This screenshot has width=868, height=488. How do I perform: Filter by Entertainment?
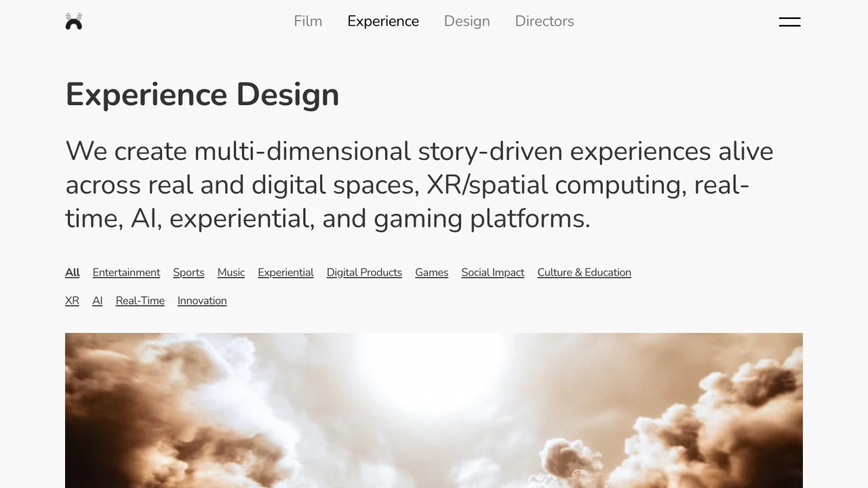coord(126,272)
